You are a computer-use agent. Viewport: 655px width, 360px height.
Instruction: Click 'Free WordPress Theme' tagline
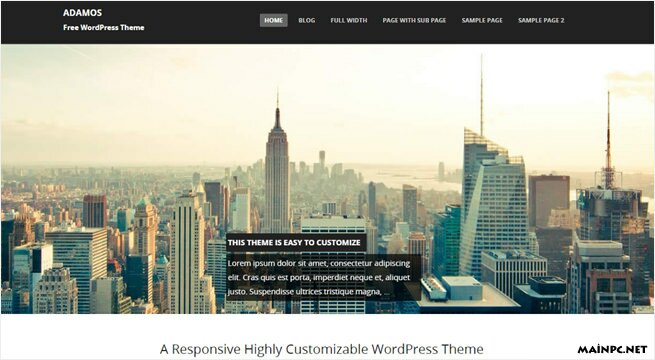[x=104, y=28]
